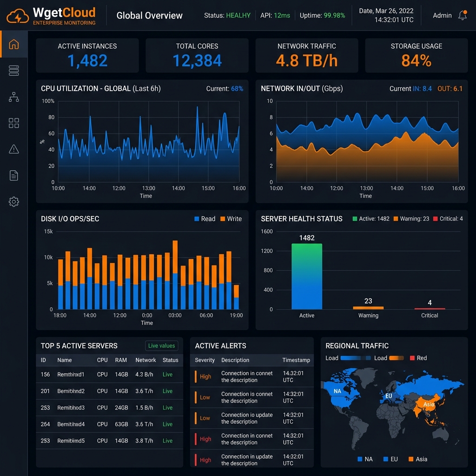Open the reports document sidebar icon

[13, 175]
